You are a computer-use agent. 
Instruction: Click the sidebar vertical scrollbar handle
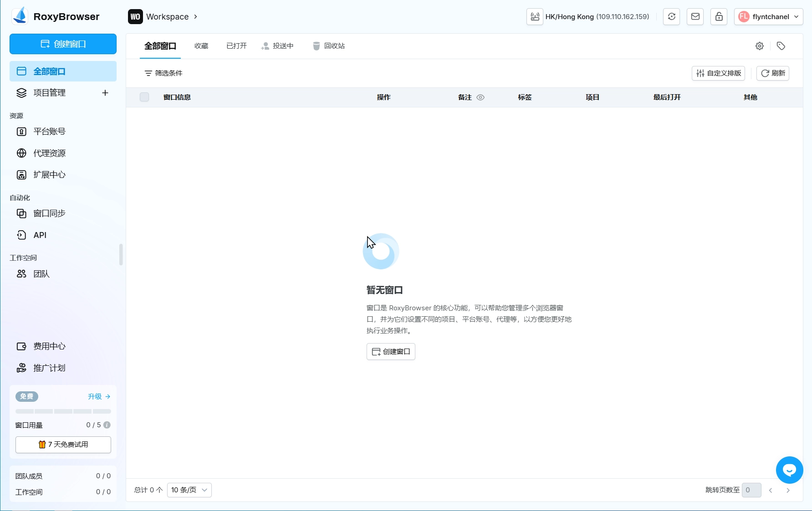click(x=121, y=255)
